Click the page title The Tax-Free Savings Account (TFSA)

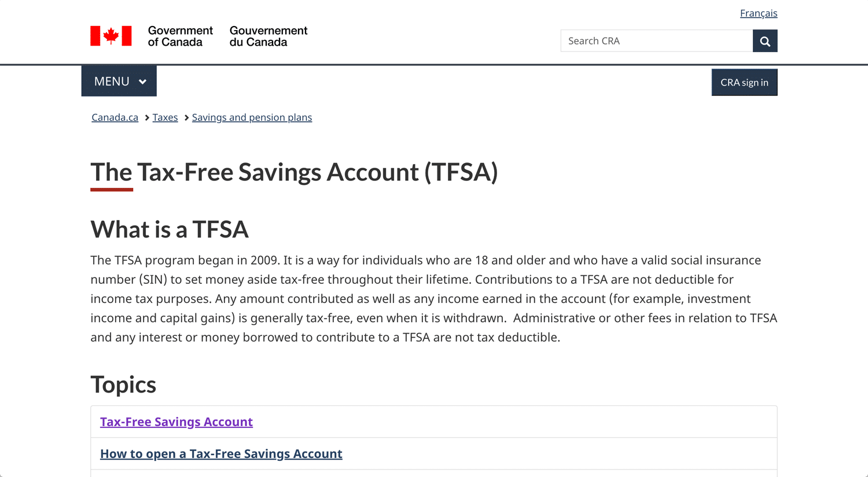coord(294,172)
